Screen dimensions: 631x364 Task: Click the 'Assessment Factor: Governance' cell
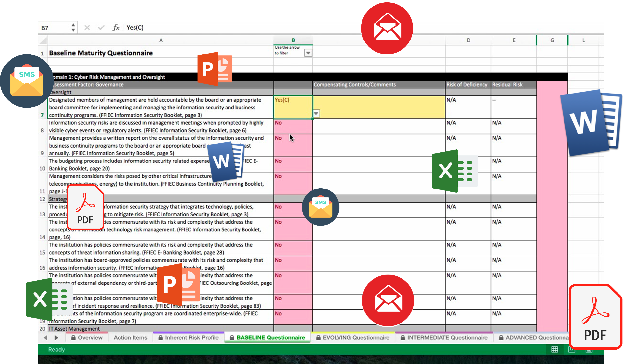point(161,84)
